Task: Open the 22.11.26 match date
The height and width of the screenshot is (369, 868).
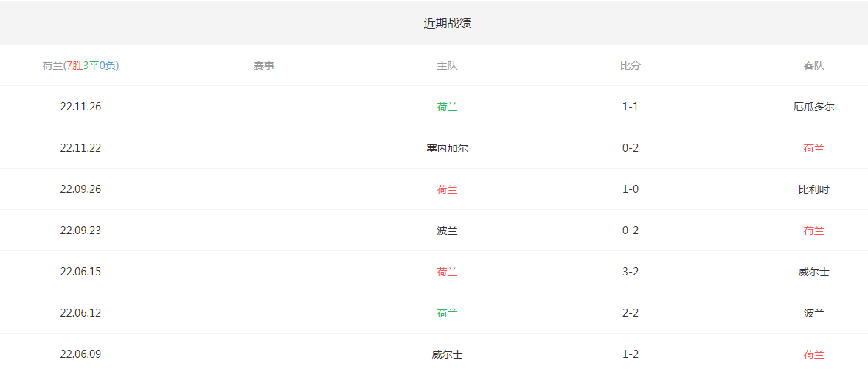Action: point(80,107)
